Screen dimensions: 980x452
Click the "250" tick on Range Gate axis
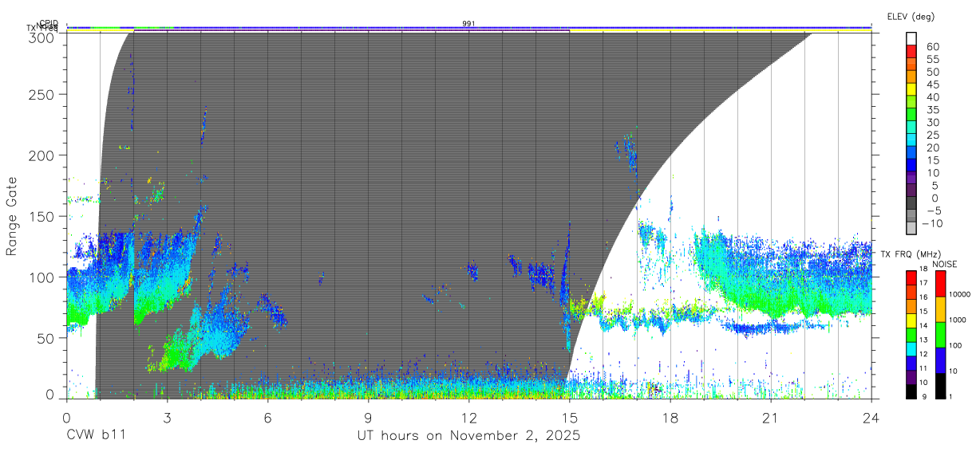(42, 94)
